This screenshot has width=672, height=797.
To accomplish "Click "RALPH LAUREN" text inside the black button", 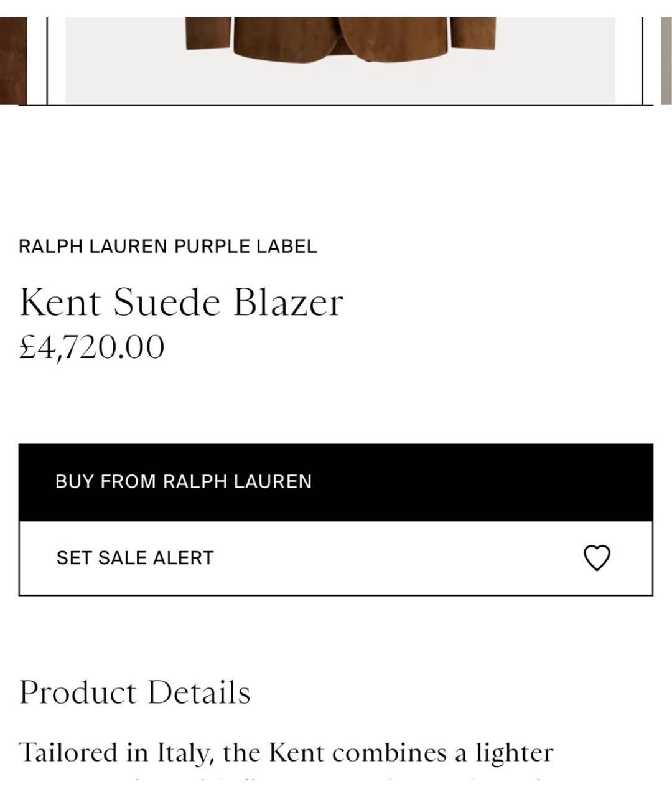I will point(237,482).
